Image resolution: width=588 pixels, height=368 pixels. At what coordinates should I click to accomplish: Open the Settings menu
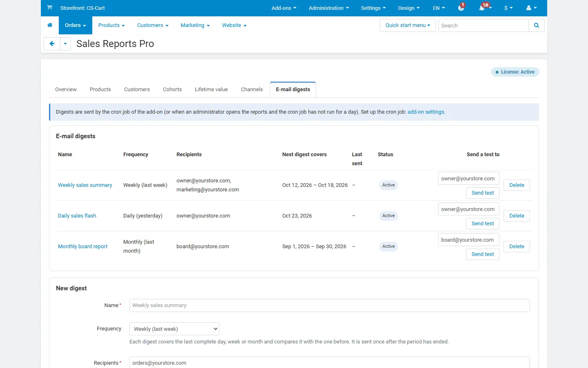click(x=373, y=8)
